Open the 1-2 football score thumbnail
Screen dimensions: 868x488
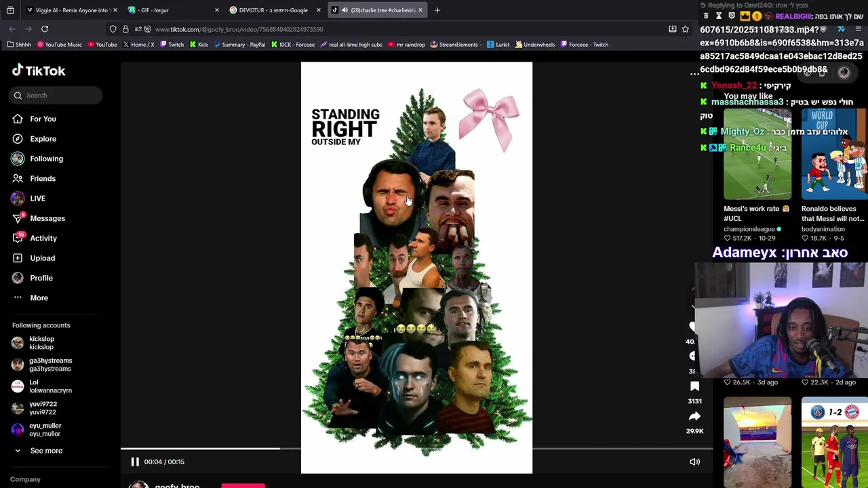pos(834,442)
